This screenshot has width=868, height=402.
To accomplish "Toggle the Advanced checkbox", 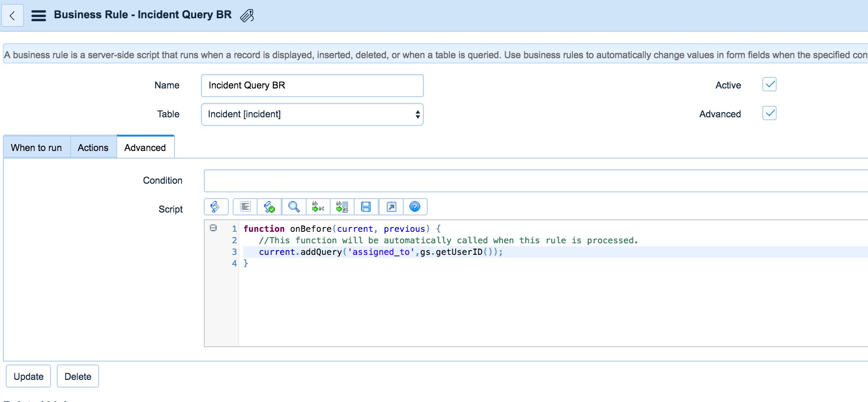I will click(769, 113).
